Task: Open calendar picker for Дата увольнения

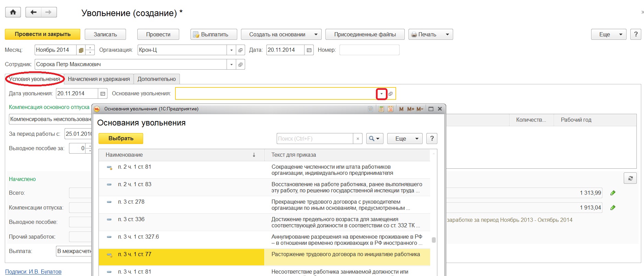Action: [x=103, y=94]
